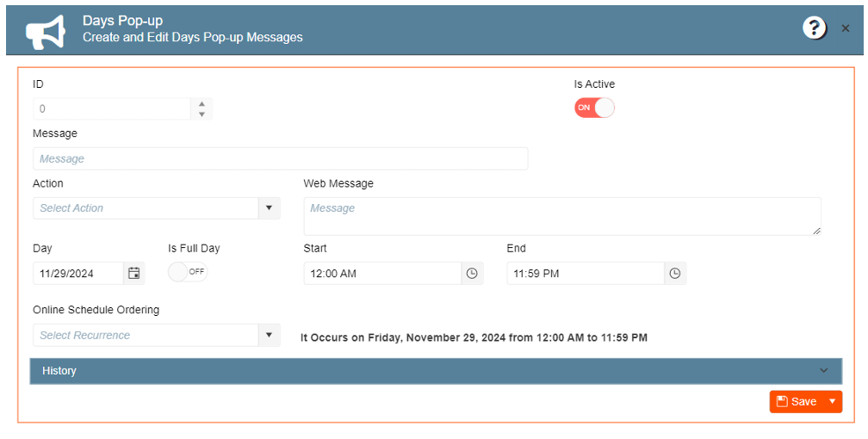868x439 pixels.
Task: Click the floppy disk icon on Save
Action: (x=782, y=401)
